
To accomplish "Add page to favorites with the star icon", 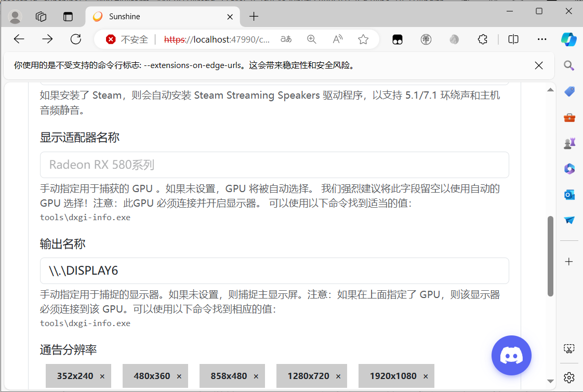I will coord(363,39).
